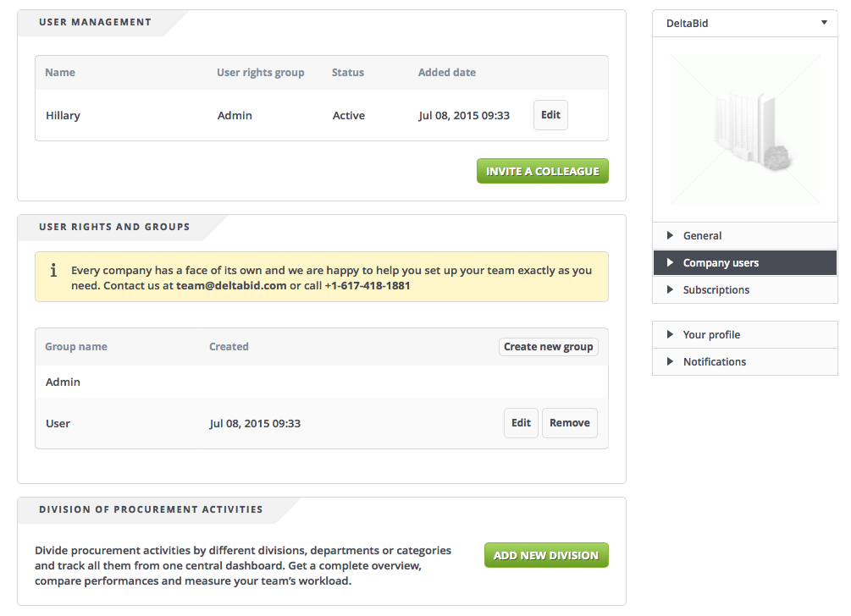Click the info icon in yellow notice
This screenshot has width=851, height=616.
point(54,271)
